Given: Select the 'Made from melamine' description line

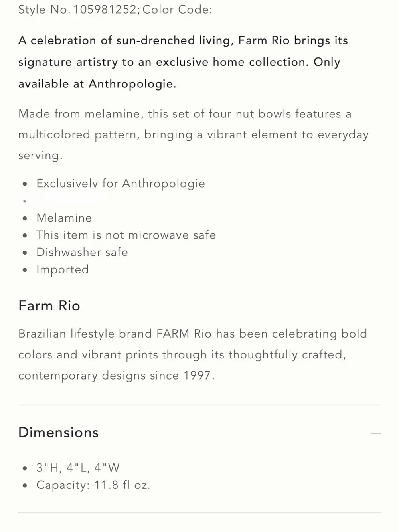Looking at the screenshot, I should pyautogui.click(x=185, y=114).
